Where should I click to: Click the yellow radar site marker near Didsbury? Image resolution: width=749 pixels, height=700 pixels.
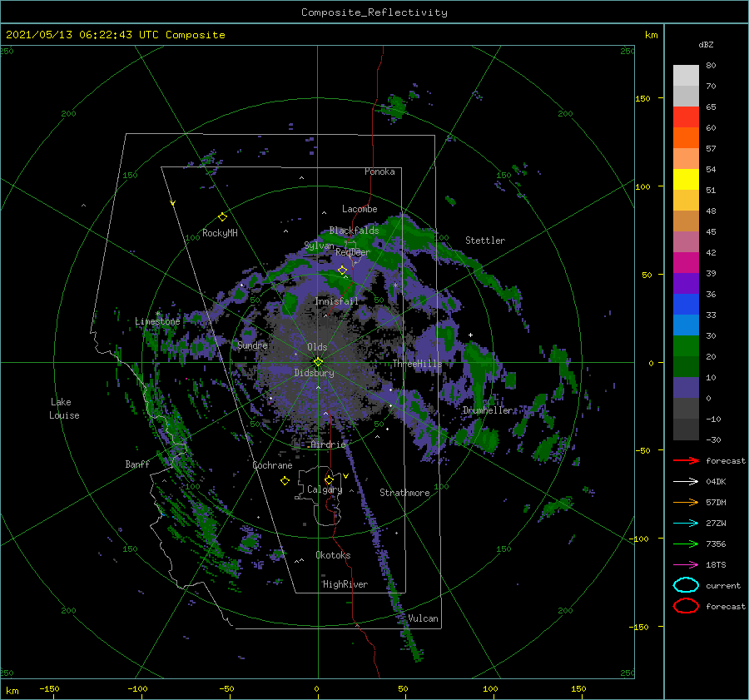click(x=318, y=362)
